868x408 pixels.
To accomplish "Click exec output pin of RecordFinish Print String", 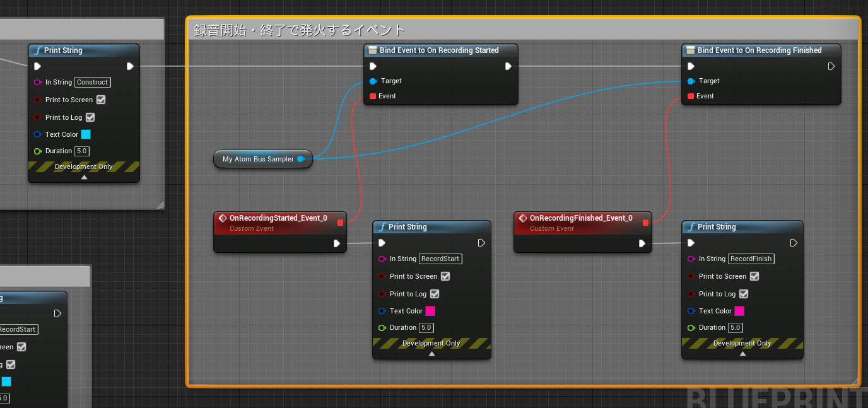I will 794,243.
